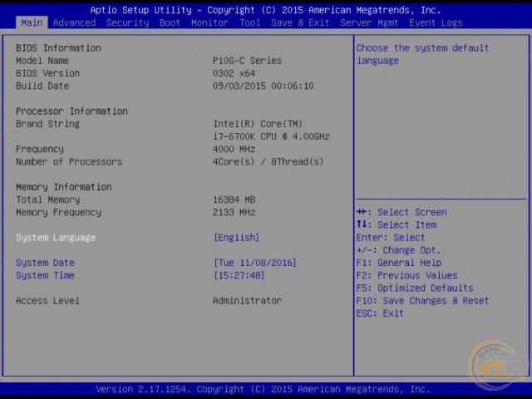The width and height of the screenshot is (532, 399).
Task: Click the BIOS Version label
Action: tap(48, 73)
